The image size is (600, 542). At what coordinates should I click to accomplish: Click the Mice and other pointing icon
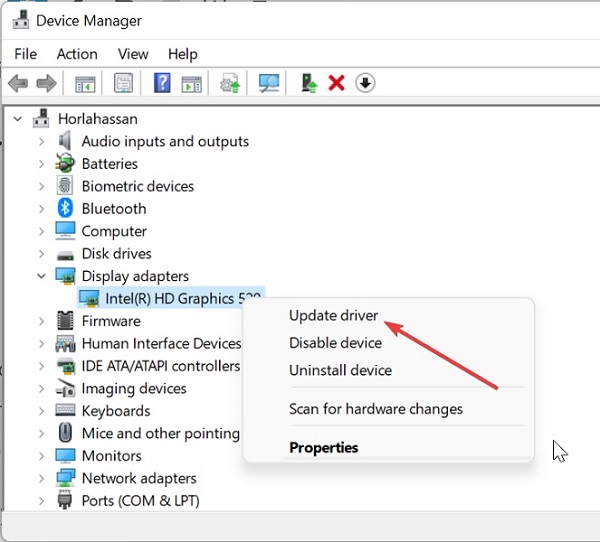point(65,433)
